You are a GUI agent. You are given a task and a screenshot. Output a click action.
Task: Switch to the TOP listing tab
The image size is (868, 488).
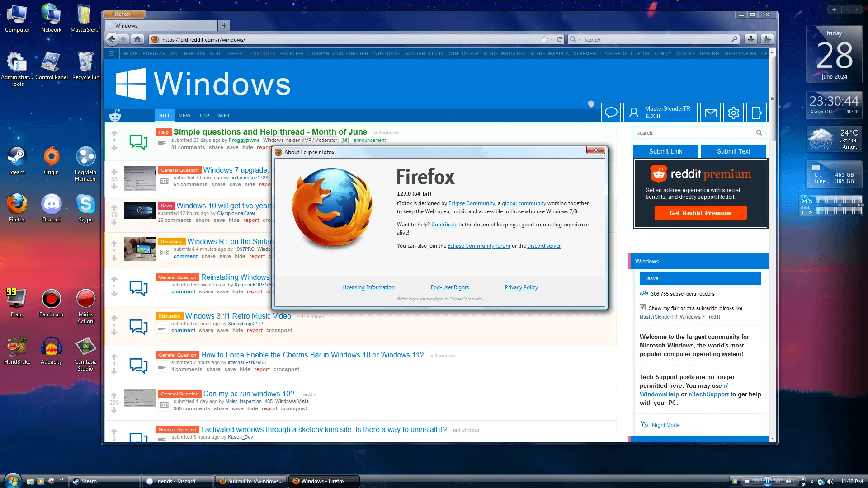(204, 116)
